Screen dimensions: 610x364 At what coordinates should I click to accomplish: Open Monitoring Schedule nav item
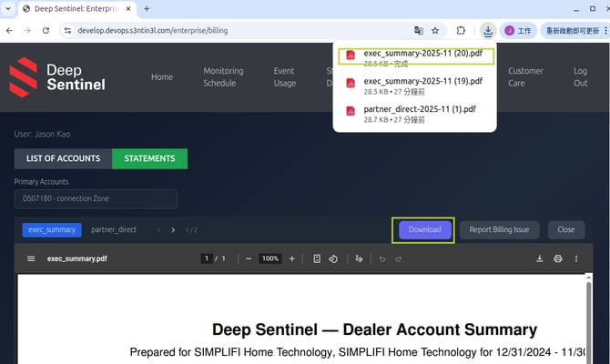click(223, 77)
